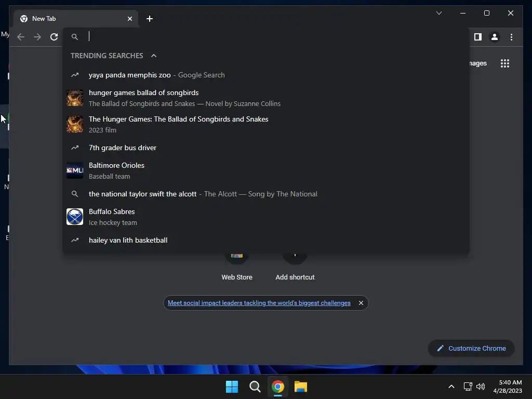This screenshot has height=399, width=532.
Task: Open the tab search chevron
Action: click(438, 13)
